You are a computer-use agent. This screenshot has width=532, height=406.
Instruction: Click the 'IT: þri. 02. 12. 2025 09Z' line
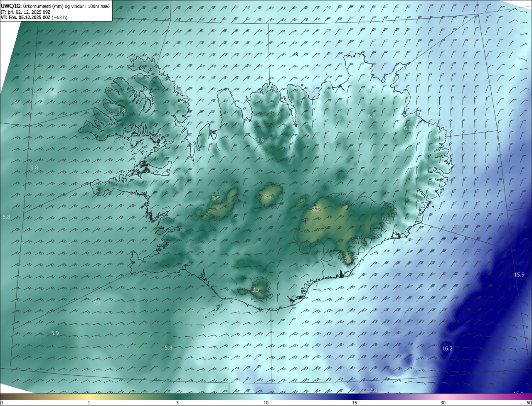[x=26, y=12]
